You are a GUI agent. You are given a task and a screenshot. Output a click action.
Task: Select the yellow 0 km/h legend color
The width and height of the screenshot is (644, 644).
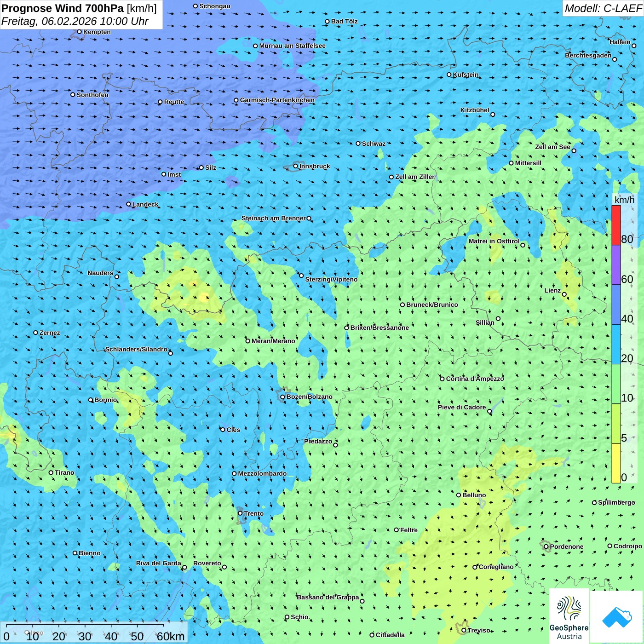(x=616, y=463)
